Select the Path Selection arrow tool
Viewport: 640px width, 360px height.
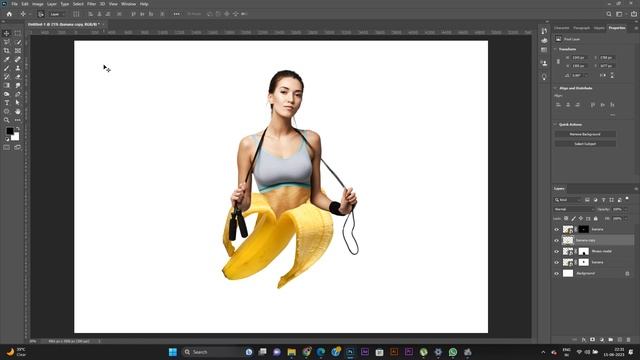pos(18,103)
